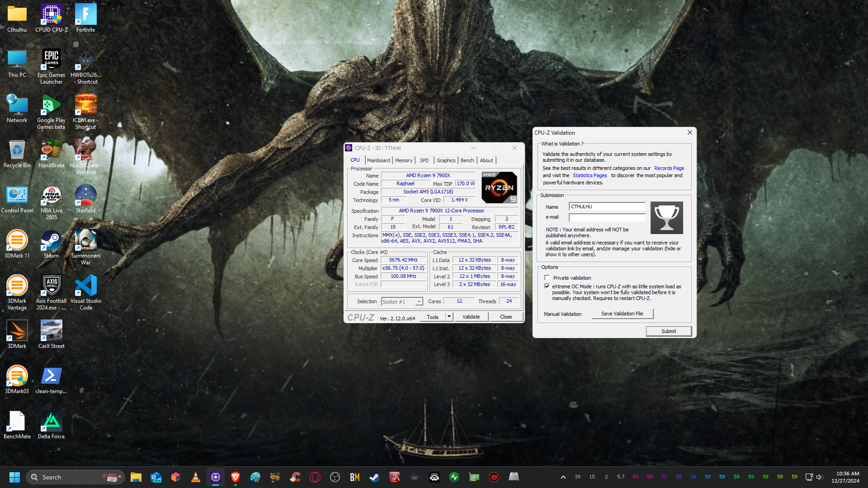Open Visual Studio Code desktop shortcut
The height and width of the screenshot is (488, 868).
85,293
